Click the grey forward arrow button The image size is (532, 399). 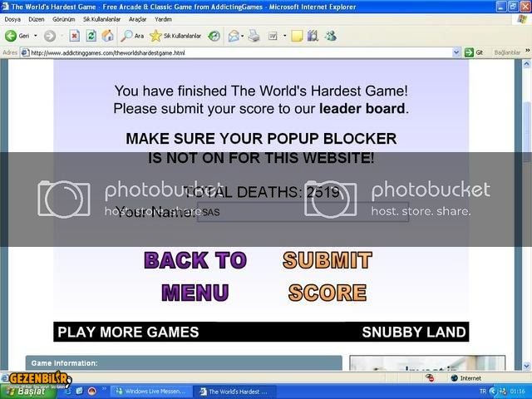50,36
